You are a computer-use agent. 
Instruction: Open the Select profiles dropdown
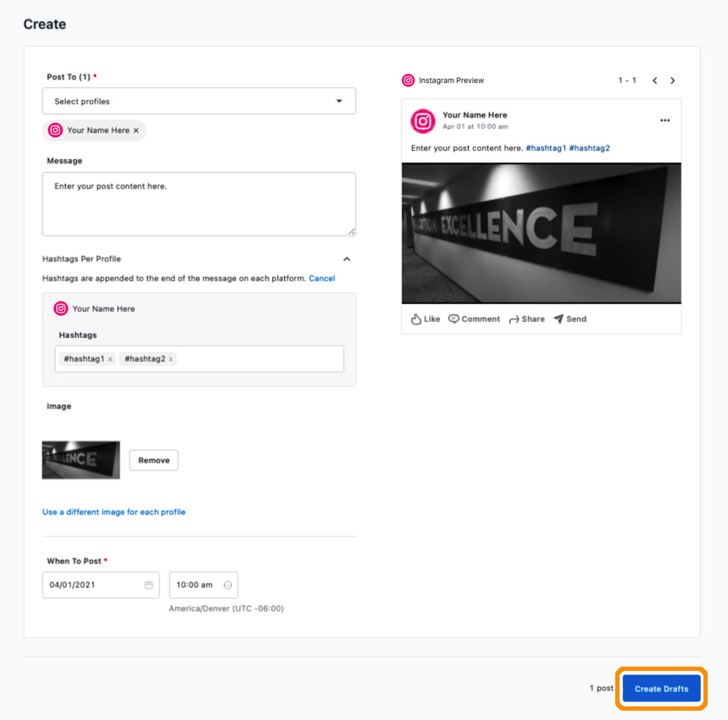pos(198,101)
